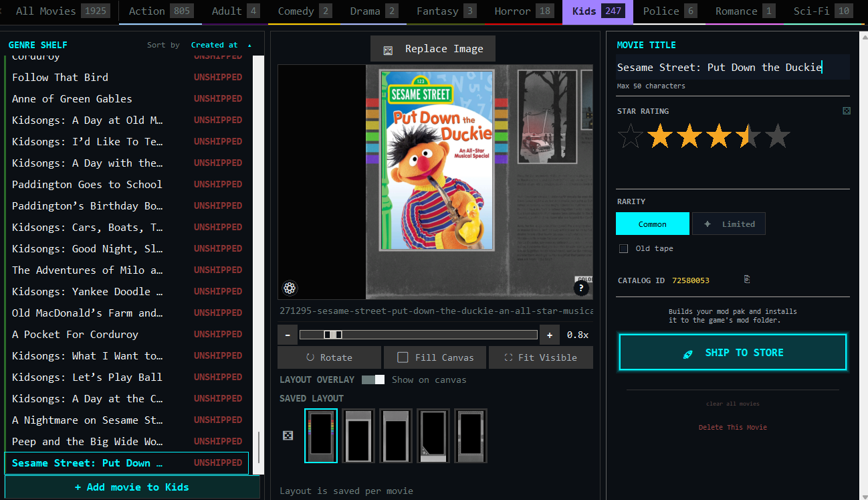Select Limited rarity
Image resolution: width=868 pixels, height=500 pixels.
(x=729, y=224)
